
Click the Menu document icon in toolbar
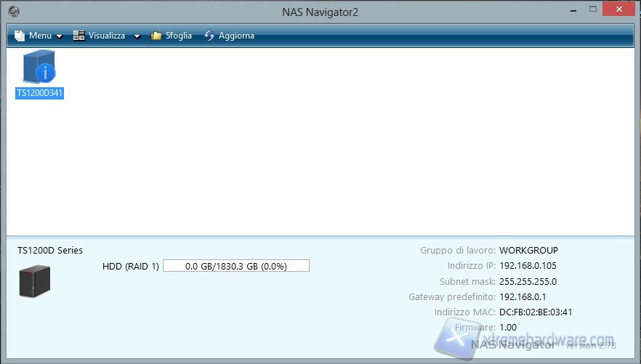click(x=20, y=36)
